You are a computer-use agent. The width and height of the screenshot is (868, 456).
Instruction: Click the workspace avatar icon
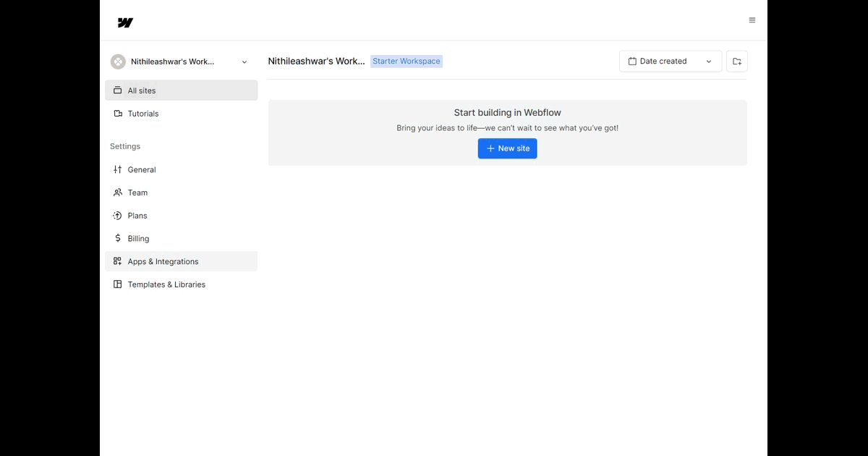click(118, 62)
